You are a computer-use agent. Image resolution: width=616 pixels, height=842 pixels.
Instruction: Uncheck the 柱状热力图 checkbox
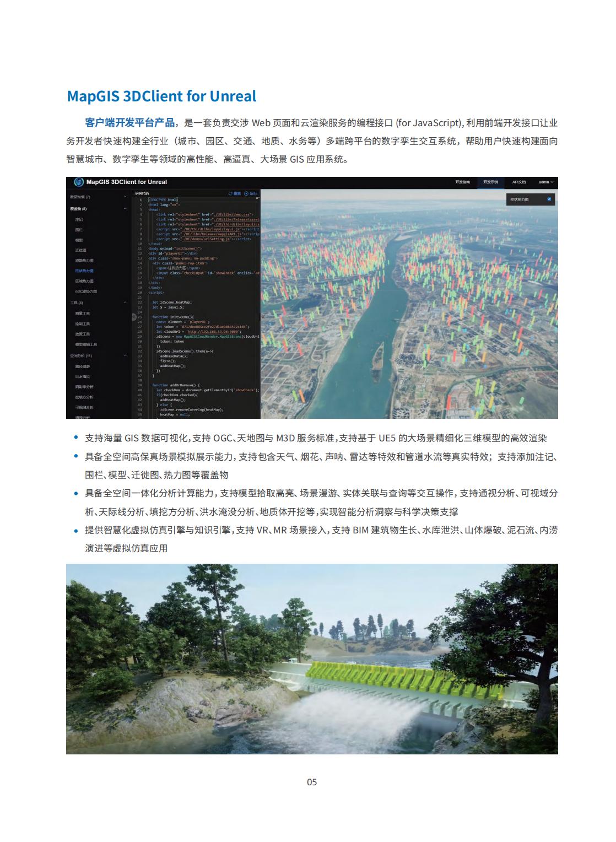pos(549,199)
